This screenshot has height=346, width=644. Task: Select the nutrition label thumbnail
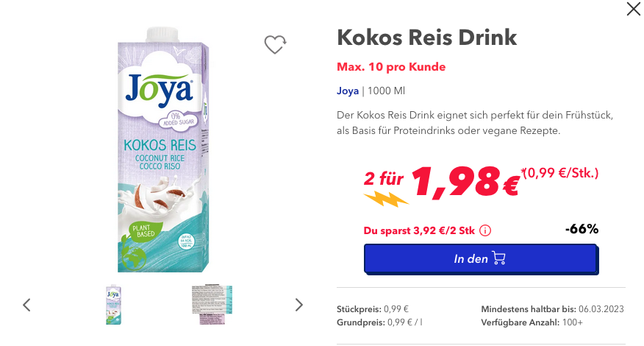pyautogui.click(x=212, y=305)
